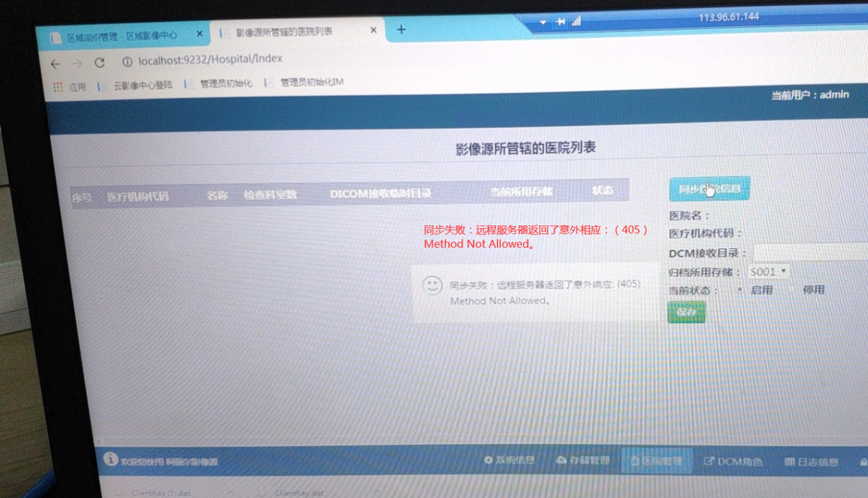This screenshot has height=498, width=868.
Task: Click the site info icon beside URL
Action: click(x=126, y=62)
